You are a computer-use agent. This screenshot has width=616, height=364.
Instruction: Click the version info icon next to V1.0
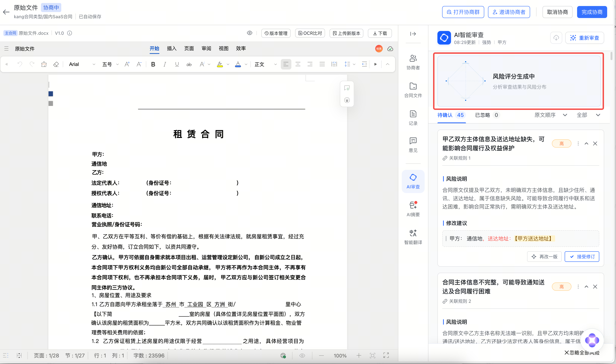tap(70, 33)
